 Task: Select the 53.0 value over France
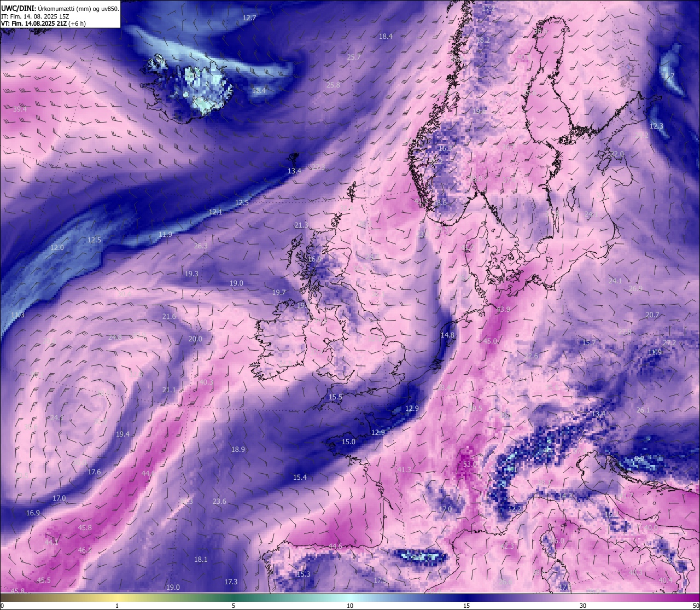click(470, 464)
